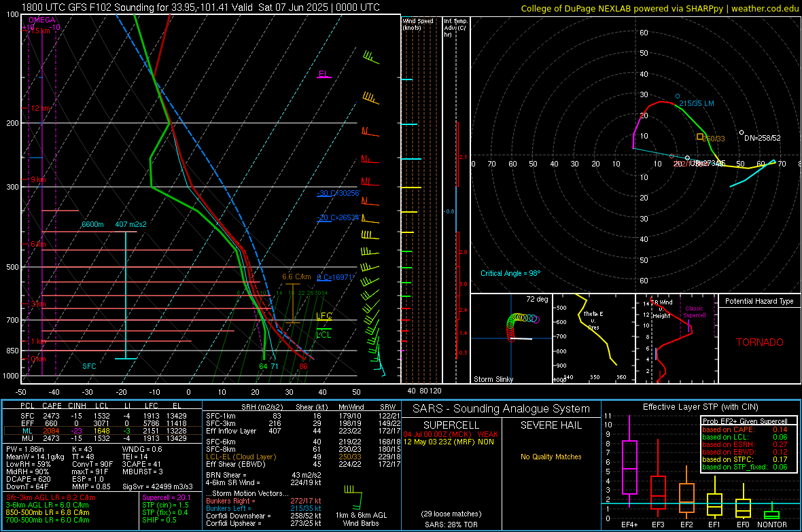Click the PW = 1.86in value
802x532 pixels.
click(25, 449)
